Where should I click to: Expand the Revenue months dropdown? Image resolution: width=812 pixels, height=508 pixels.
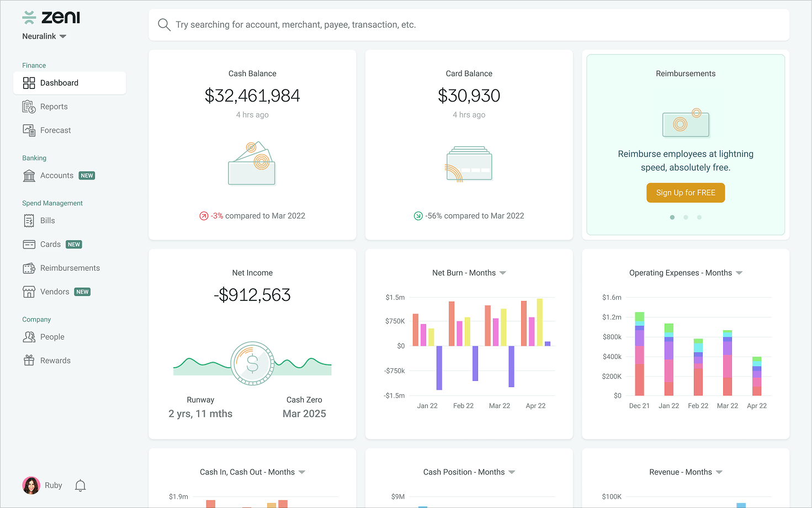click(719, 472)
